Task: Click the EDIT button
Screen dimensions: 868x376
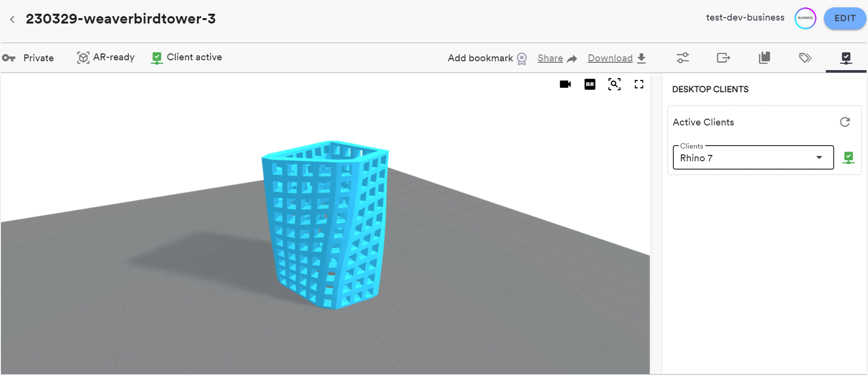Action: (844, 18)
